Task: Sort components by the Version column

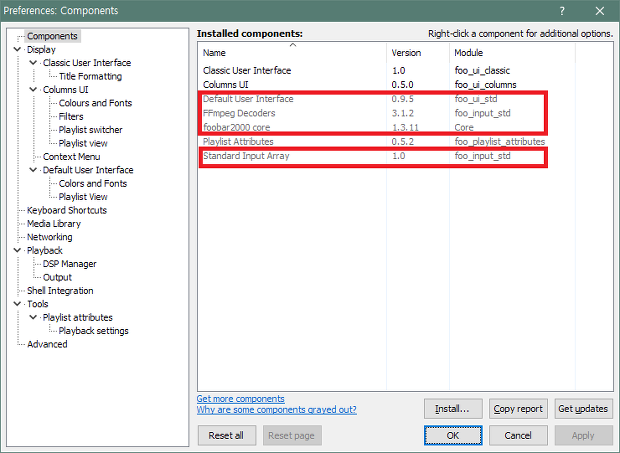Action: pyautogui.click(x=418, y=53)
